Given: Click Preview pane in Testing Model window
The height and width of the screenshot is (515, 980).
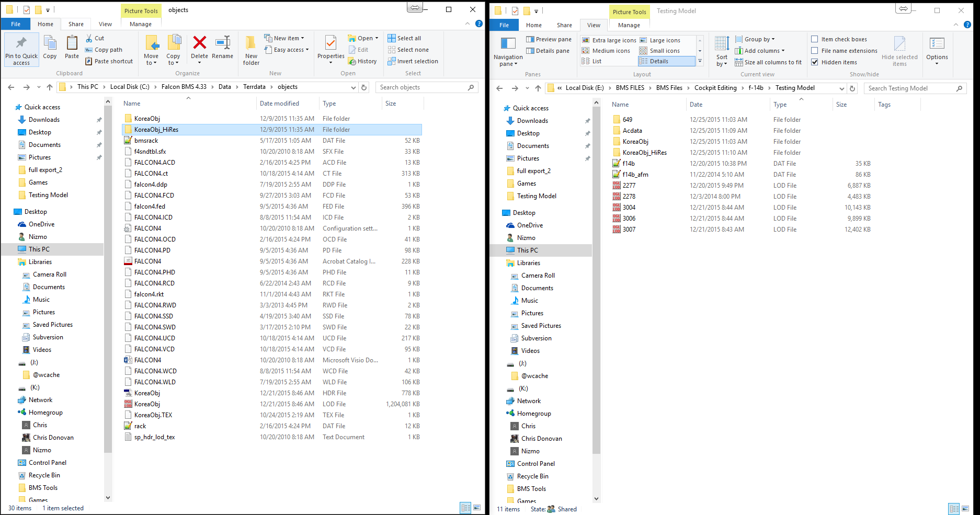Looking at the screenshot, I should tap(549, 39).
